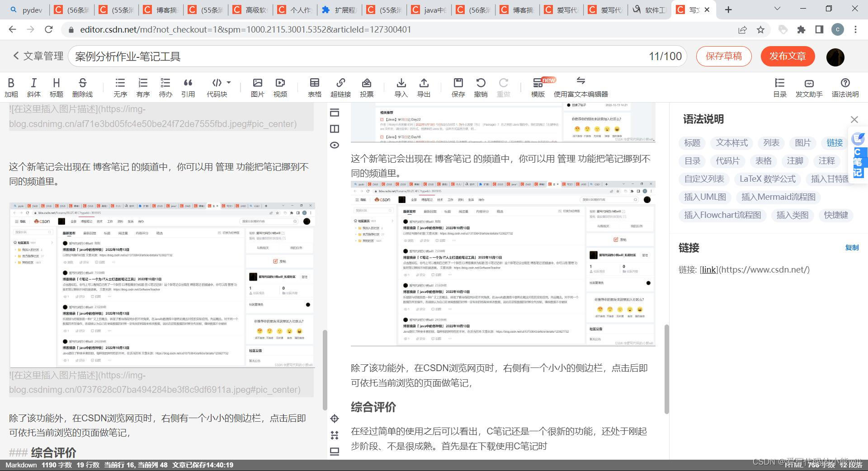Click the editor pane scrollbar
This screenshot has height=471, width=868.
pyautogui.click(x=324, y=370)
